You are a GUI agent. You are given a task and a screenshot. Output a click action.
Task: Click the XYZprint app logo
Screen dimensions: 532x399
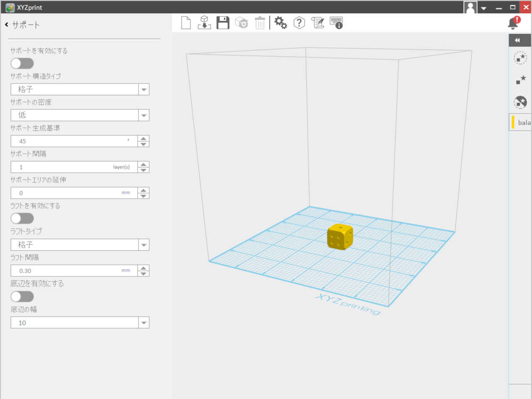tap(10, 7)
